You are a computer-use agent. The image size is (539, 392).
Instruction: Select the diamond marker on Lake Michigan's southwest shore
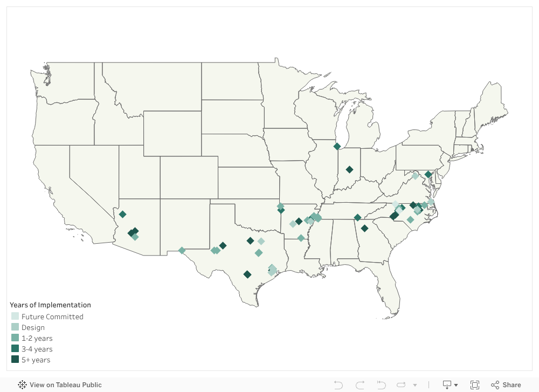click(337, 146)
